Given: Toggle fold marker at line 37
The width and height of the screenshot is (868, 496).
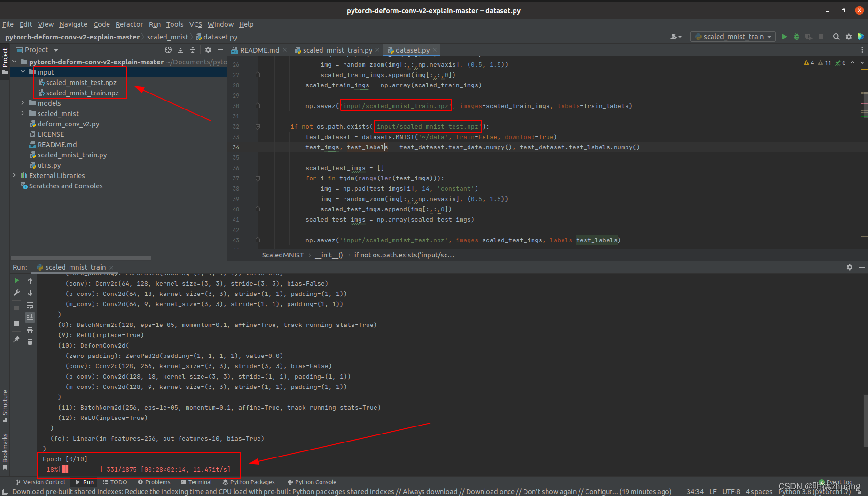Looking at the screenshot, I should [258, 178].
